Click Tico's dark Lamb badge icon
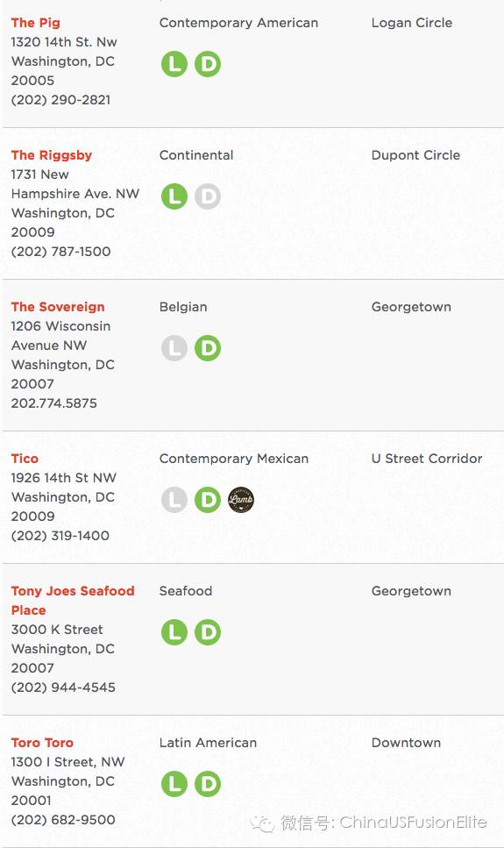 click(x=241, y=499)
